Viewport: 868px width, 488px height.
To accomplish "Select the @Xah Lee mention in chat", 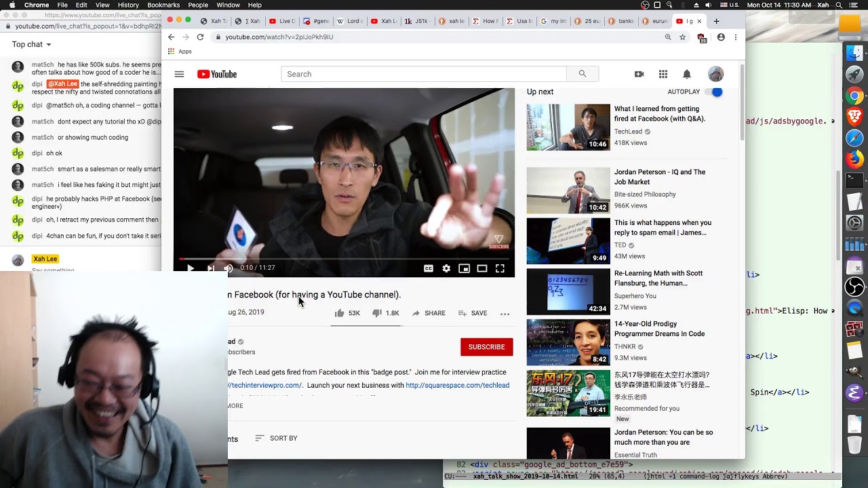I will coord(62,84).
